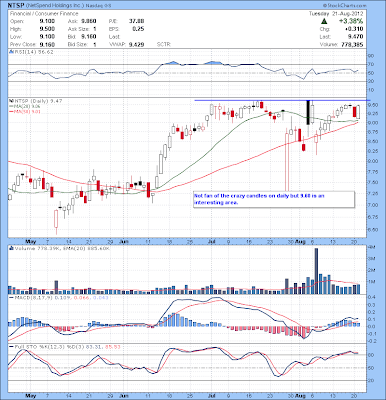
Task: Click the 90 label on the RSI axis
Action: point(372,56)
